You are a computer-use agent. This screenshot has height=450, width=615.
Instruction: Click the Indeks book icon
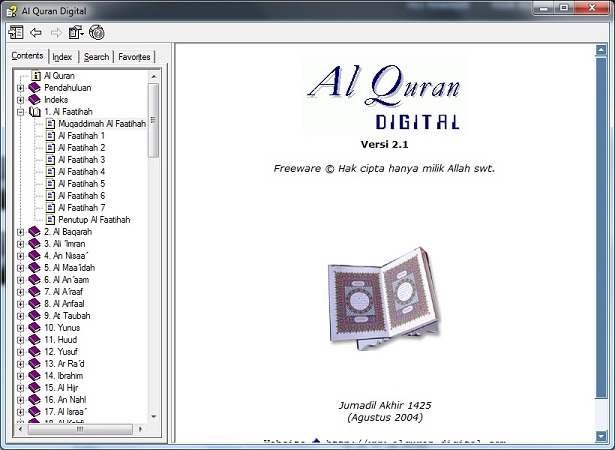point(35,100)
